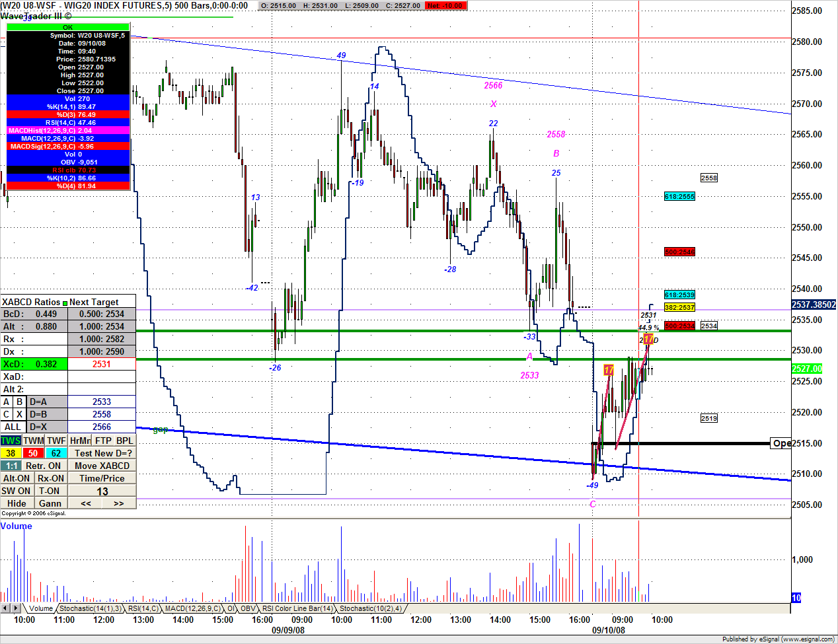Select the A point cell
This screenshot has width=838, height=644.
coord(7,402)
